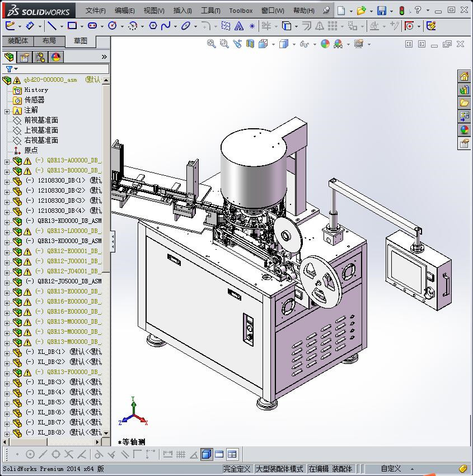Click the Edit Appearance color ball

(325, 44)
